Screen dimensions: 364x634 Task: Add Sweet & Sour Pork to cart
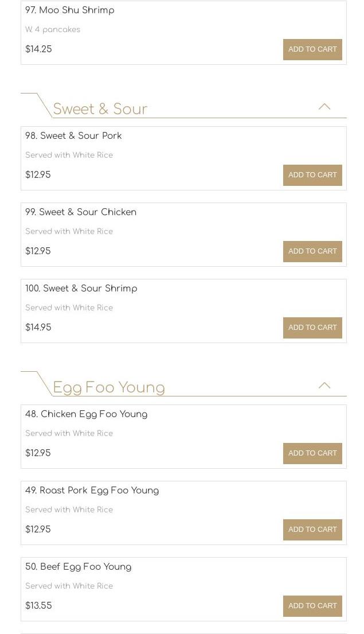pyautogui.click(x=312, y=175)
